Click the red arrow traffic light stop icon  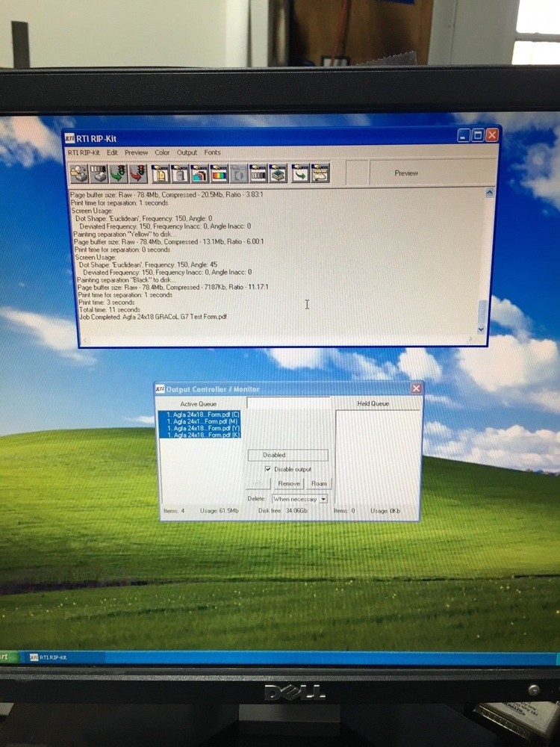pyautogui.click(x=138, y=173)
